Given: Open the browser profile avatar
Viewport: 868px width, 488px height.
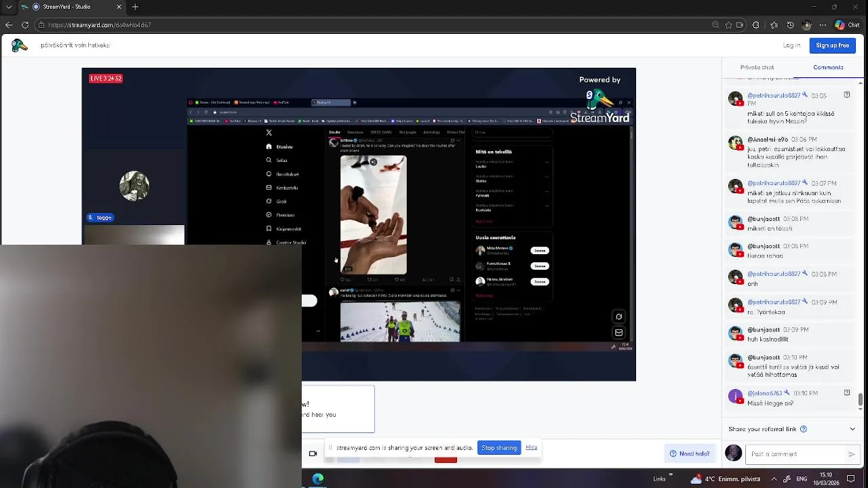Looking at the screenshot, I should pos(806,25).
